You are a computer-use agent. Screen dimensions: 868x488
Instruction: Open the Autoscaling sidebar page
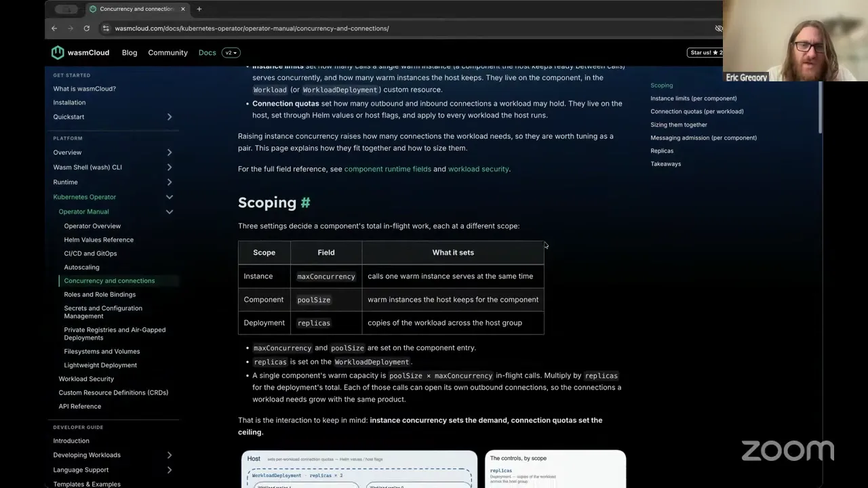click(81, 267)
